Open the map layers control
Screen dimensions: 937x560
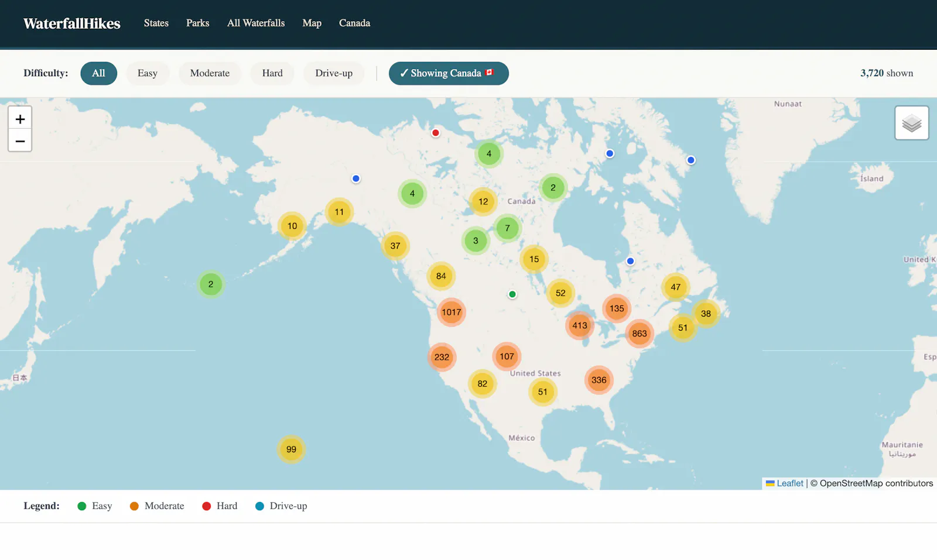click(x=912, y=123)
